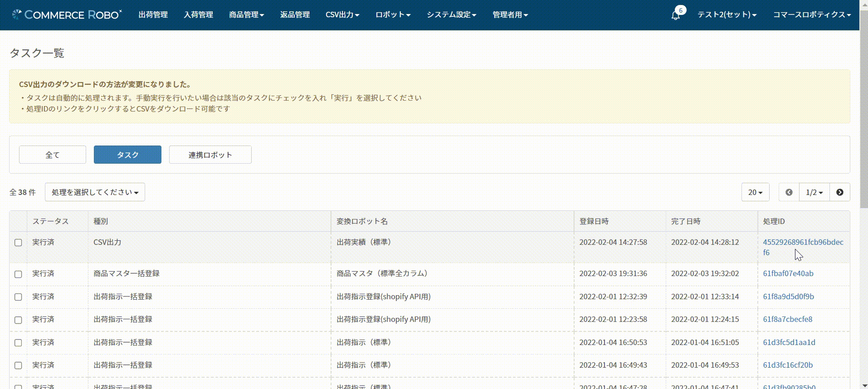
Task: Select row checkbox for 61d3fc5d1aa1d
Action: [x=18, y=343]
